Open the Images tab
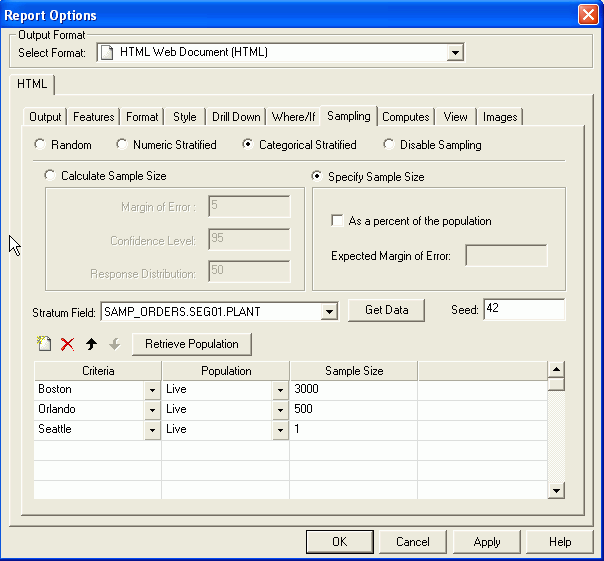Viewport: 604px width, 561px height. click(500, 117)
